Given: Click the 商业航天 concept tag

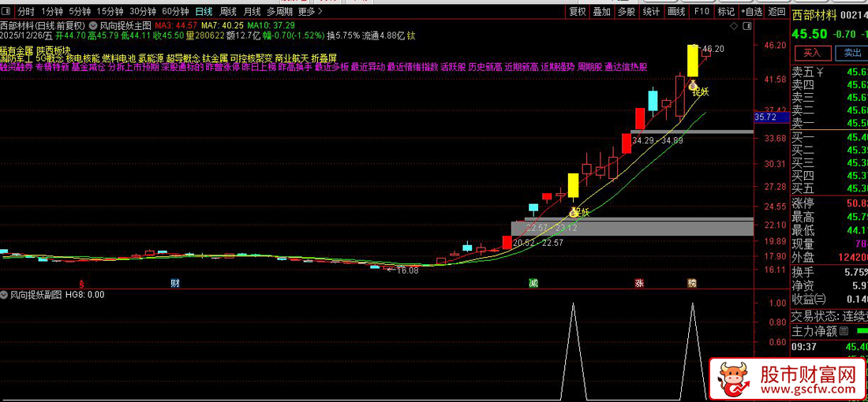Looking at the screenshot, I should [292, 58].
